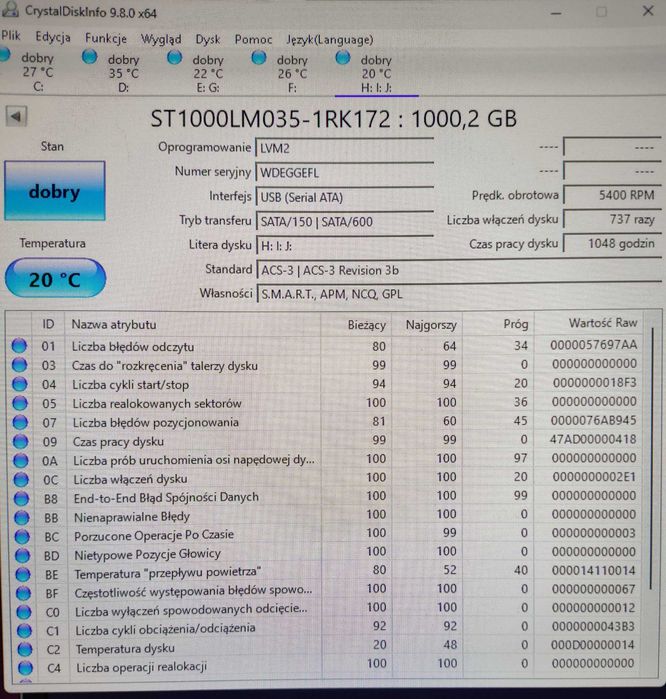Click the Własności field S.M.A.R.T., APM
666x699 pixels.
coord(459,294)
